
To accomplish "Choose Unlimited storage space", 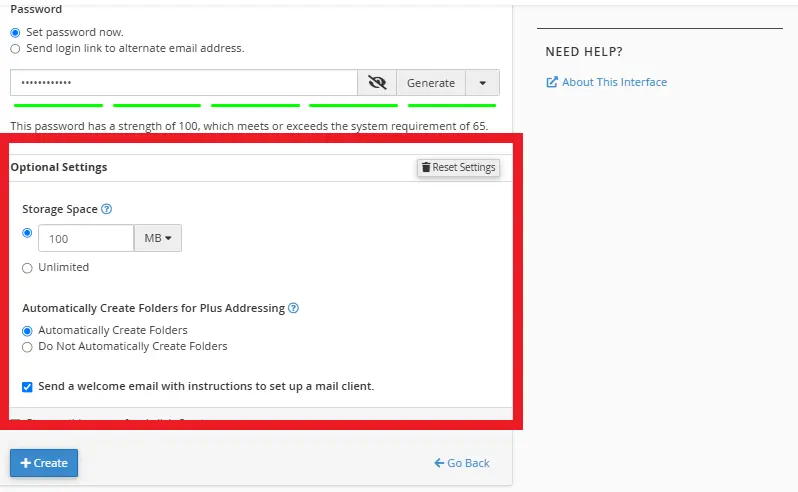I will coord(27,268).
